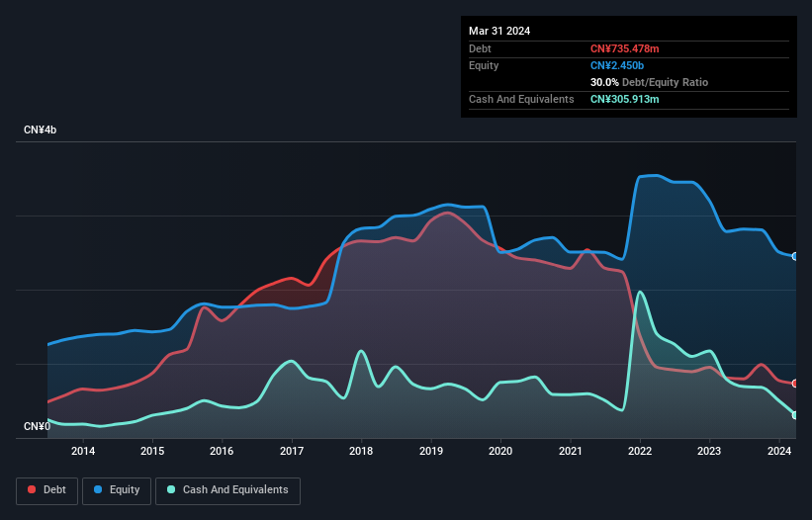Toggle the Equity series legend button
The width and height of the screenshot is (812, 520).
pos(117,490)
